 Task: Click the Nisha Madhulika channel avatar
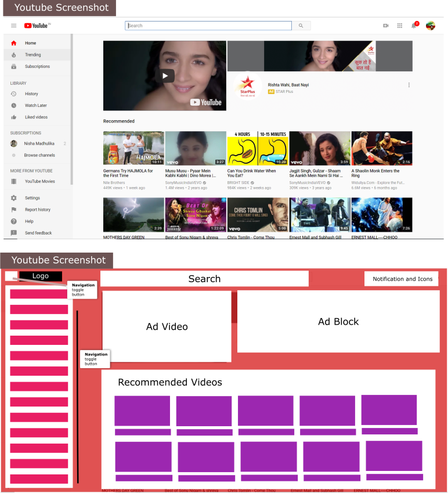pos(13,143)
